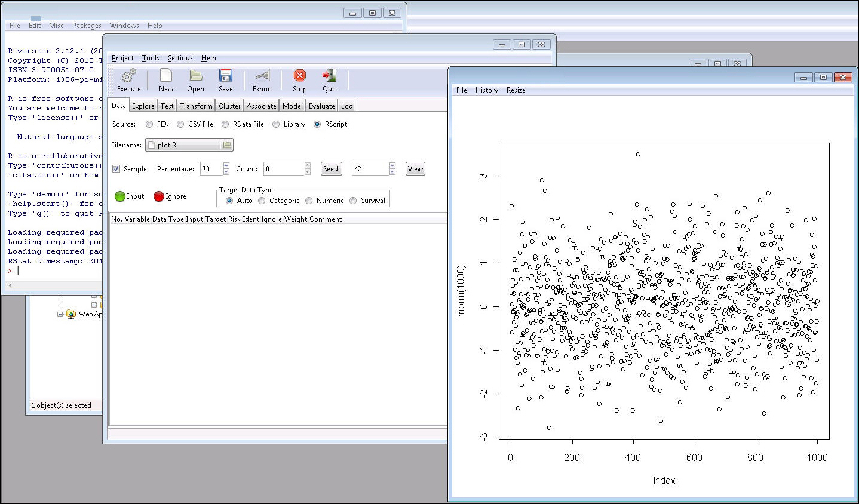Select the Web Ap tree item icon
Image resolution: width=859 pixels, height=504 pixels.
pyautogui.click(x=71, y=314)
